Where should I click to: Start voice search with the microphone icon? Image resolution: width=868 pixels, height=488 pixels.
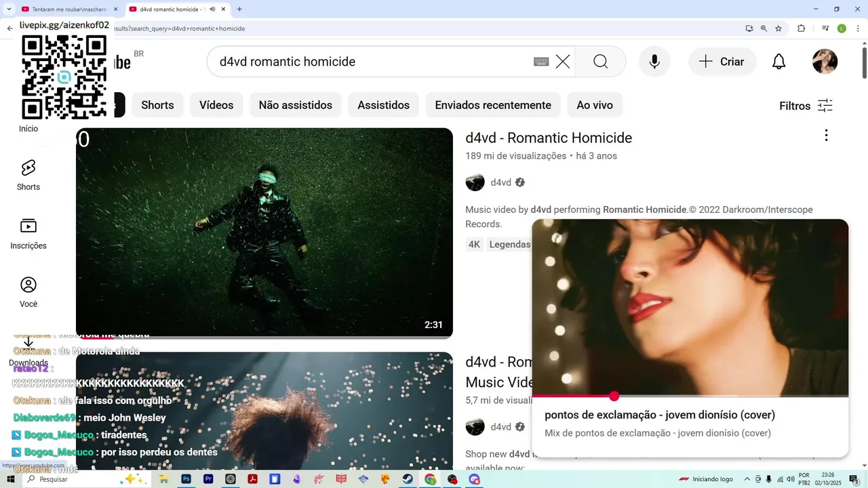click(654, 62)
